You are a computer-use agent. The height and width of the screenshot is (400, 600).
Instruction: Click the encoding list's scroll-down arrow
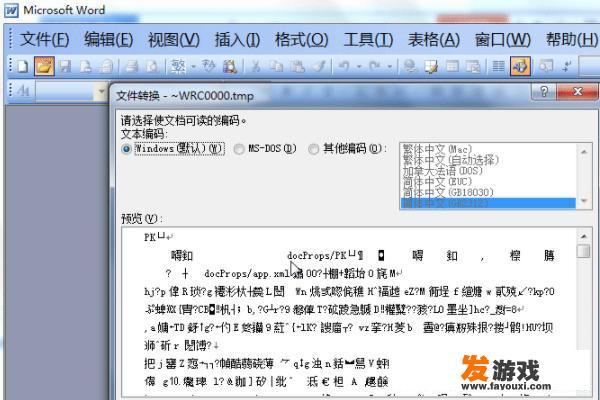pyautogui.click(x=584, y=201)
